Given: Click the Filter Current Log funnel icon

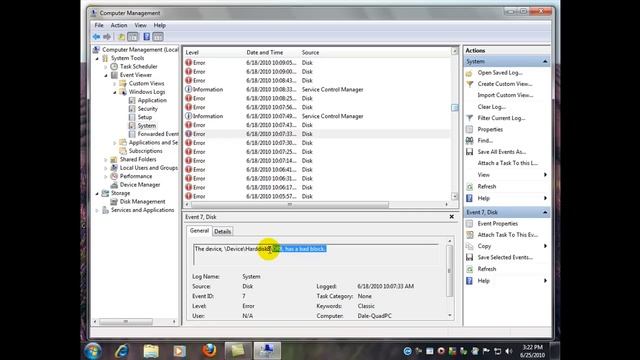Looking at the screenshot, I should click(469, 118).
